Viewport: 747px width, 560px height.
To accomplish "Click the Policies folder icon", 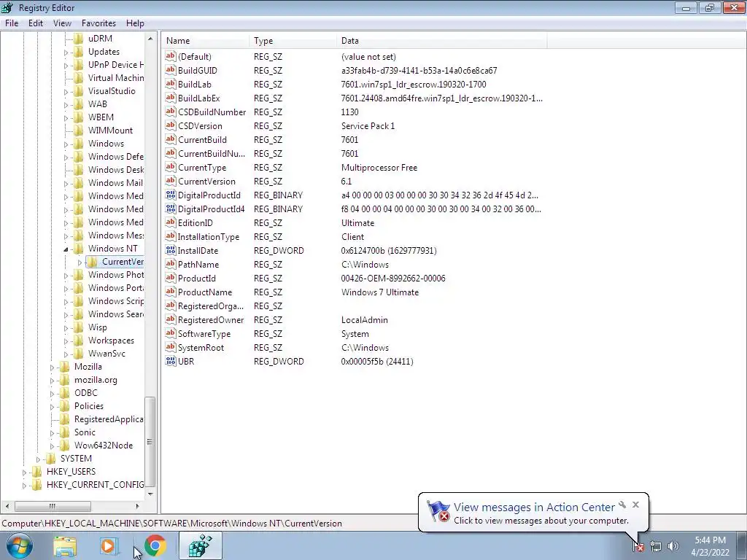I will [x=65, y=406].
